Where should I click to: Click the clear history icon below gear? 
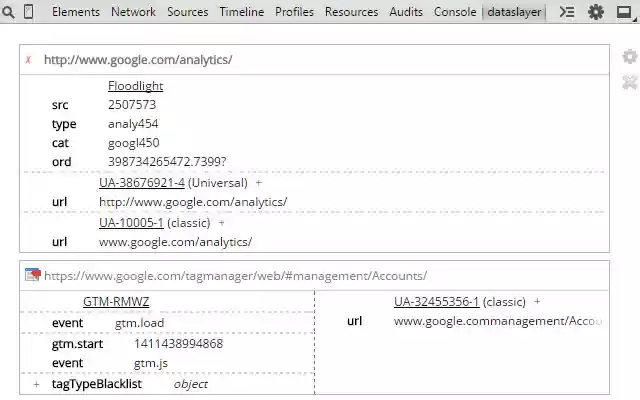(630, 82)
